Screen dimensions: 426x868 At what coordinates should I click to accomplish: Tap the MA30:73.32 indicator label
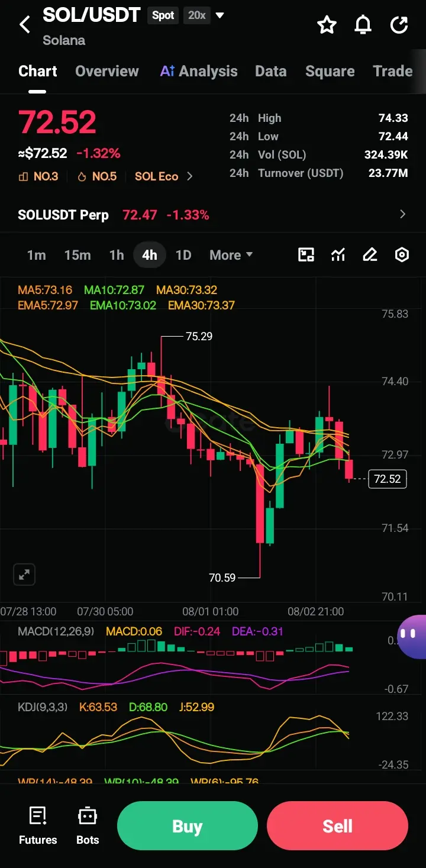tap(186, 290)
